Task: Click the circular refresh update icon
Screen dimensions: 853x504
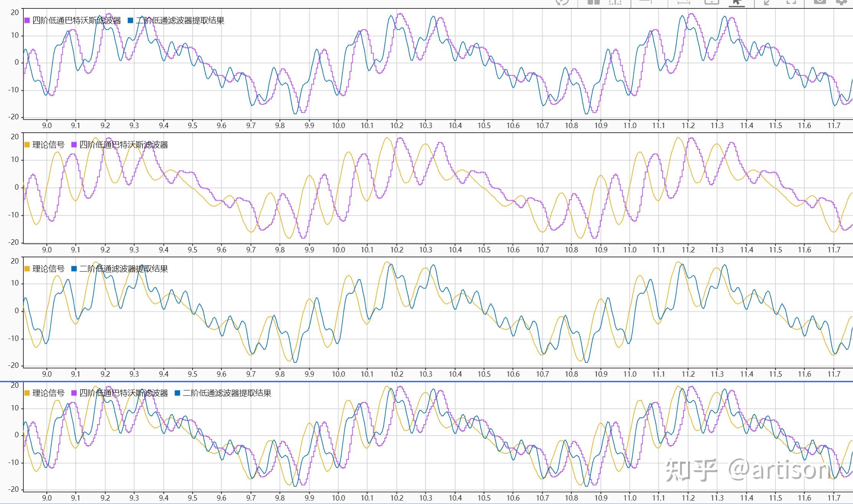Action: point(562,2)
